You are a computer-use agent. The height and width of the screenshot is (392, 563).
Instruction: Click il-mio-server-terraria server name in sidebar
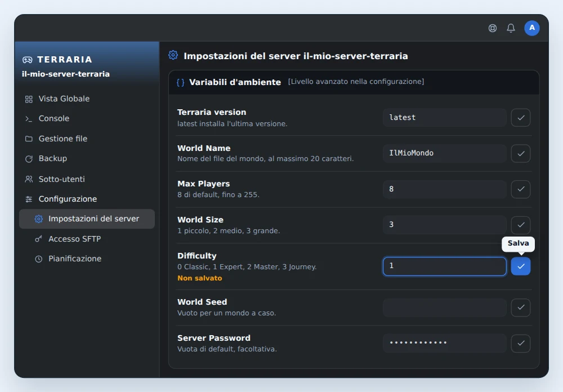(x=66, y=74)
